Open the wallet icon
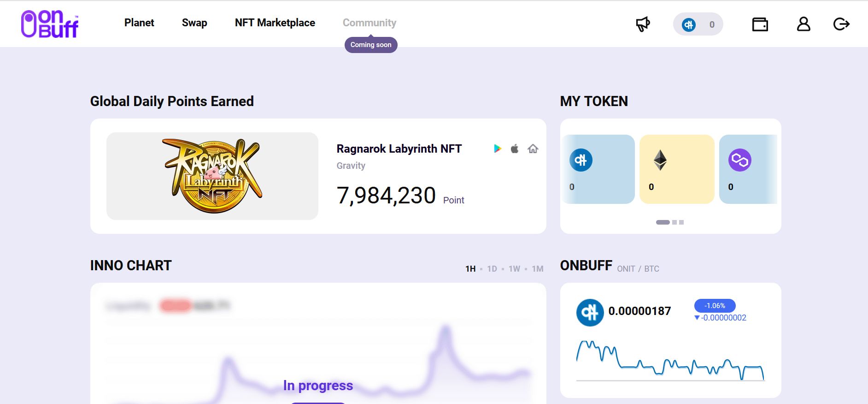 coord(760,24)
